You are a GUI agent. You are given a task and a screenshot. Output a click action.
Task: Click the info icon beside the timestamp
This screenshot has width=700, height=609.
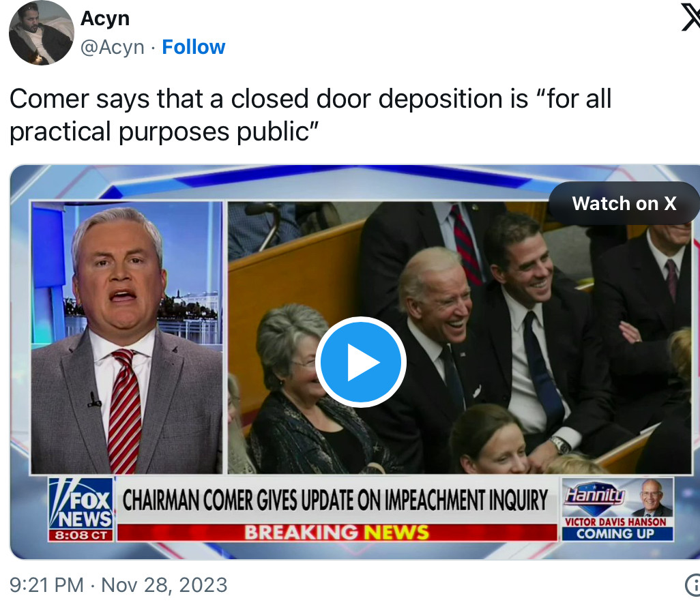[692, 585]
